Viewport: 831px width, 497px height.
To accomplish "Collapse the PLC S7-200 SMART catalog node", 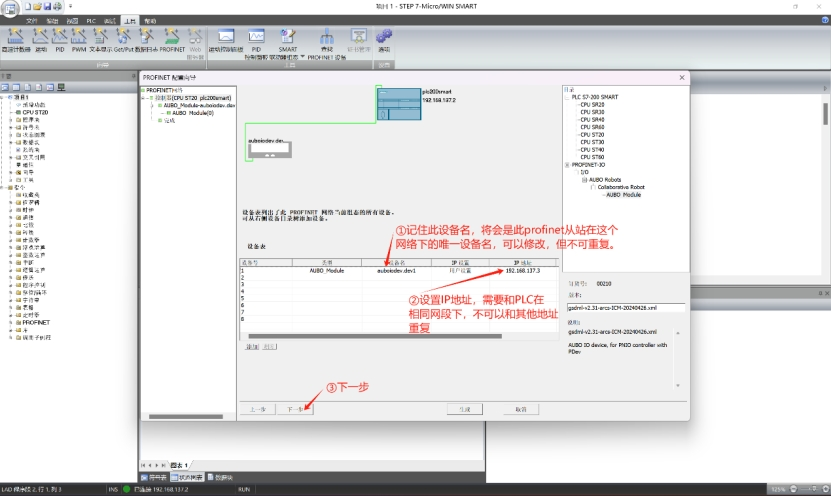I will (566, 97).
